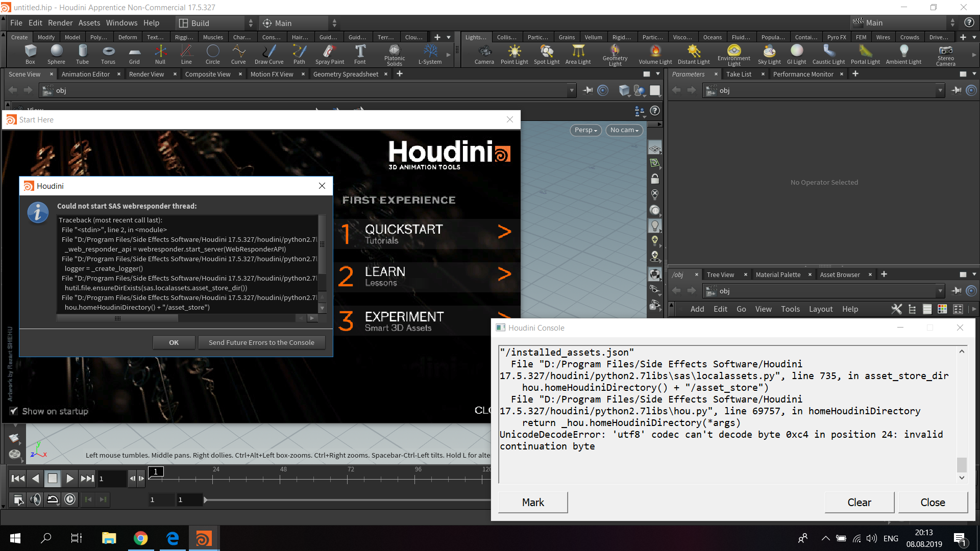980x551 pixels.
Task: Click Send Future Errors to the Console
Action: point(261,342)
